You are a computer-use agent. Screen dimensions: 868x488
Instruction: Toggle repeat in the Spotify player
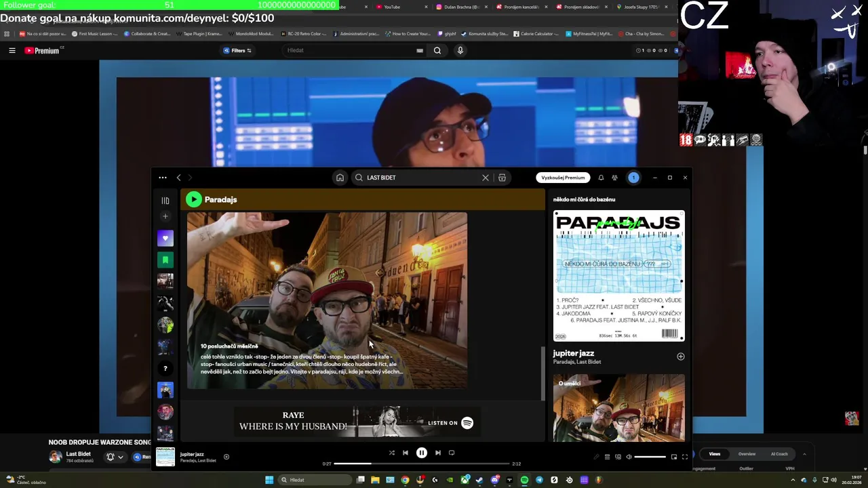tap(452, 453)
